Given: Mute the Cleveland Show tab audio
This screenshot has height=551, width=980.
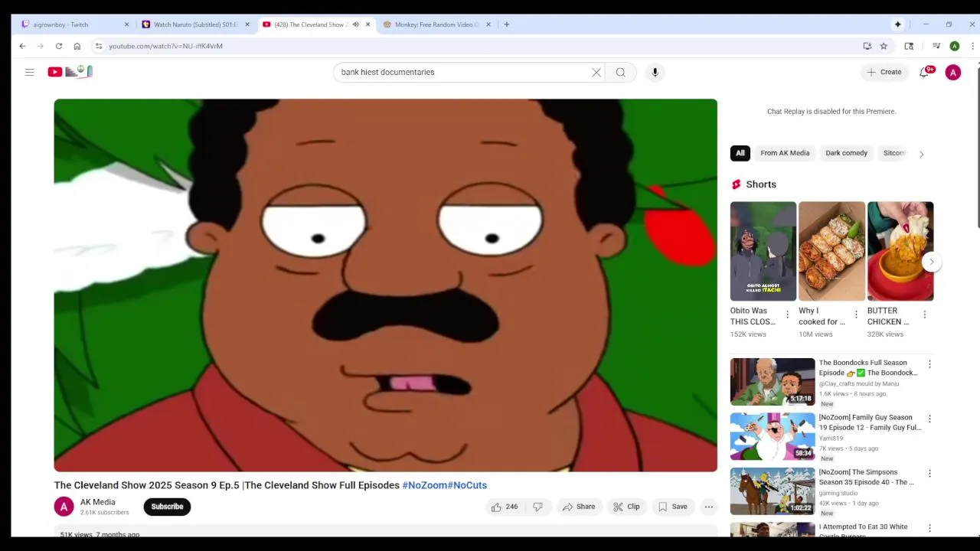Looking at the screenshot, I should (x=355, y=24).
